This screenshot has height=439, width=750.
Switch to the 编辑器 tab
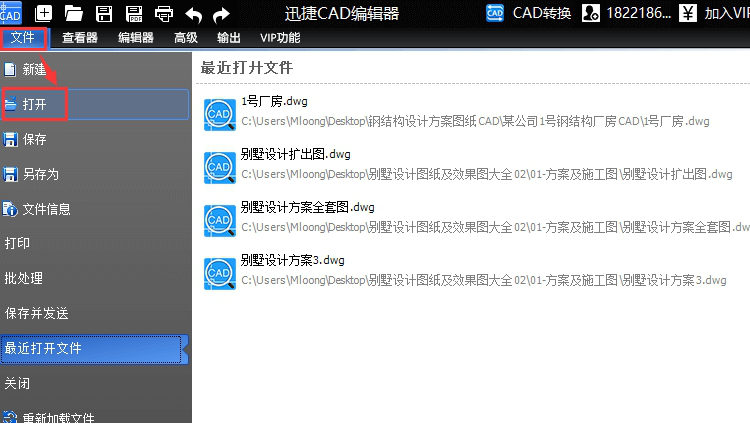tap(136, 38)
